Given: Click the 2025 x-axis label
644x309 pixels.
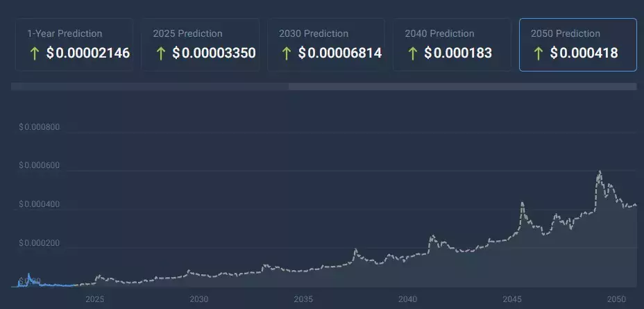Looking at the screenshot, I should coord(94,299).
